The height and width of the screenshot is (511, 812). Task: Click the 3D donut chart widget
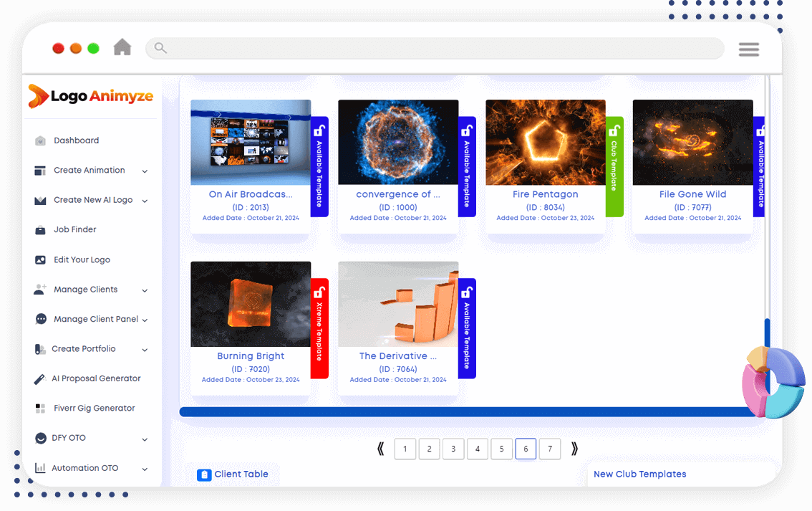tap(773, 381)
